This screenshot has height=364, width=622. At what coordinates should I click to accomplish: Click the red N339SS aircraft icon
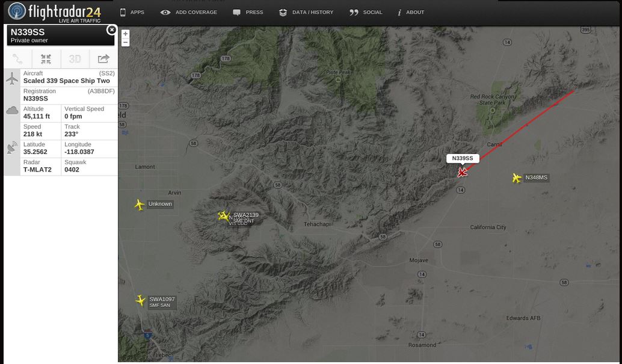point(462,172)
